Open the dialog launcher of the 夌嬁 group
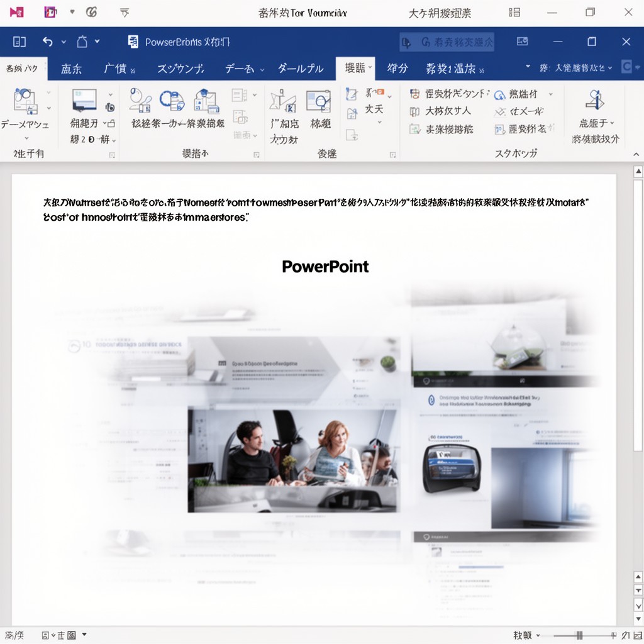This screenshot has height=644, width=644. [392, 155]
